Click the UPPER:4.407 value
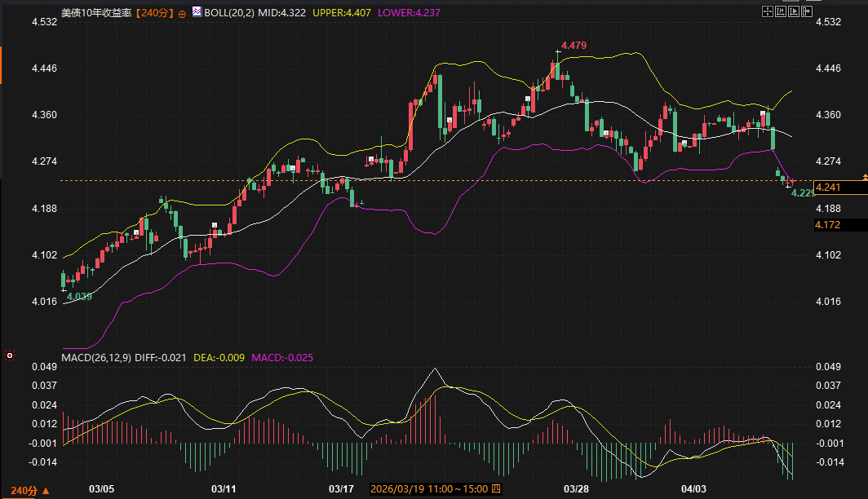868x499 pixels. tap(342, 13)
